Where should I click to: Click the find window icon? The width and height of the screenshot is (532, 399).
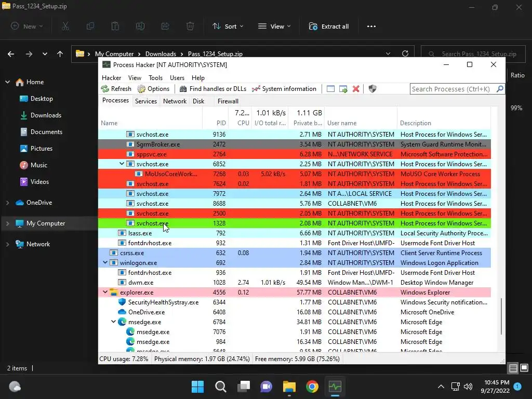click(330, 89)
